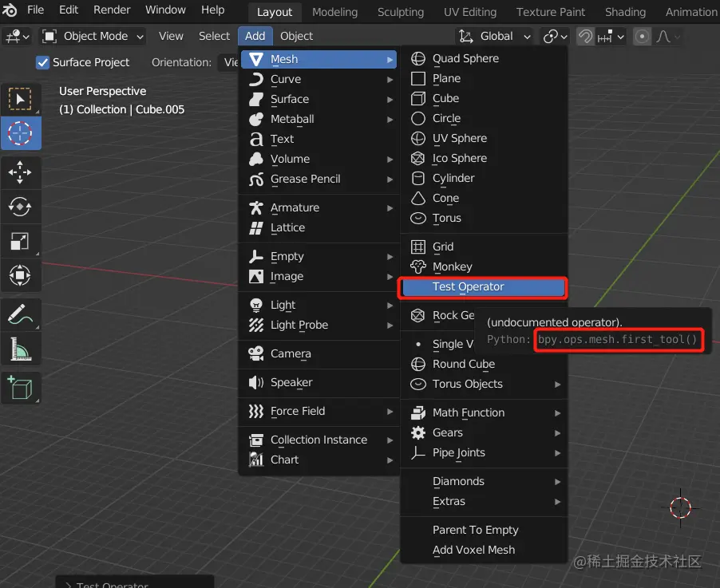Add a Text object
The width and height of the screenshot is (720, 588).
(318, 139)
